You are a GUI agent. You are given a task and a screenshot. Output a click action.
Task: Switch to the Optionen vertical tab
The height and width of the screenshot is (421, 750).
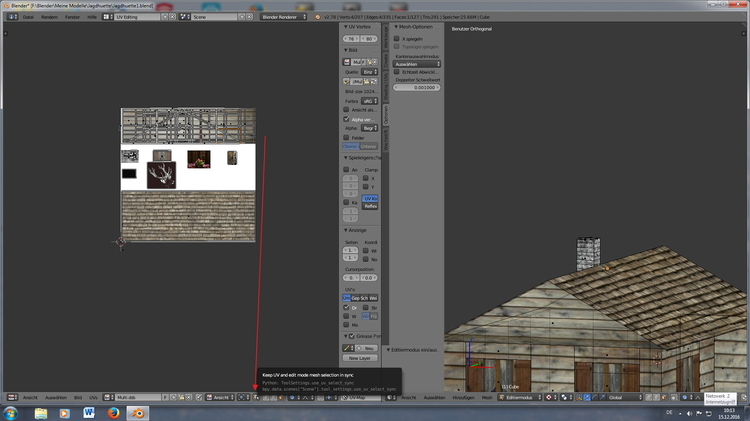(386, 115)
